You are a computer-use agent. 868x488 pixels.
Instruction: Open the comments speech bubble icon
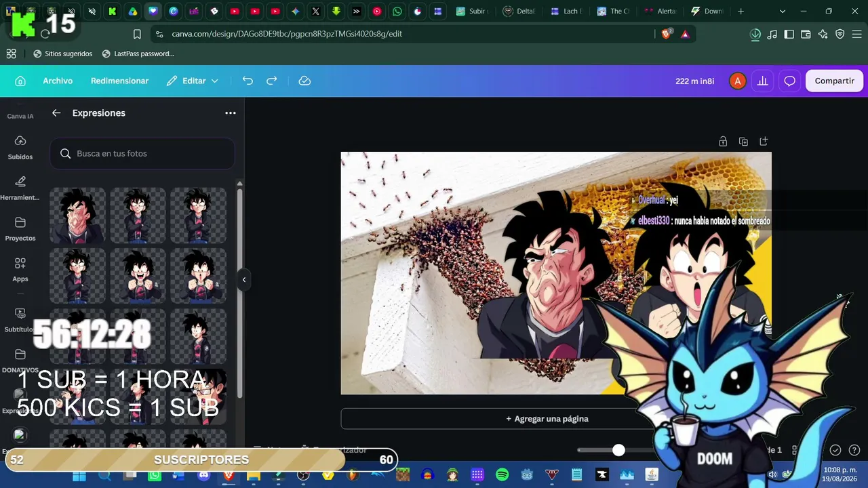click(789, 81)
